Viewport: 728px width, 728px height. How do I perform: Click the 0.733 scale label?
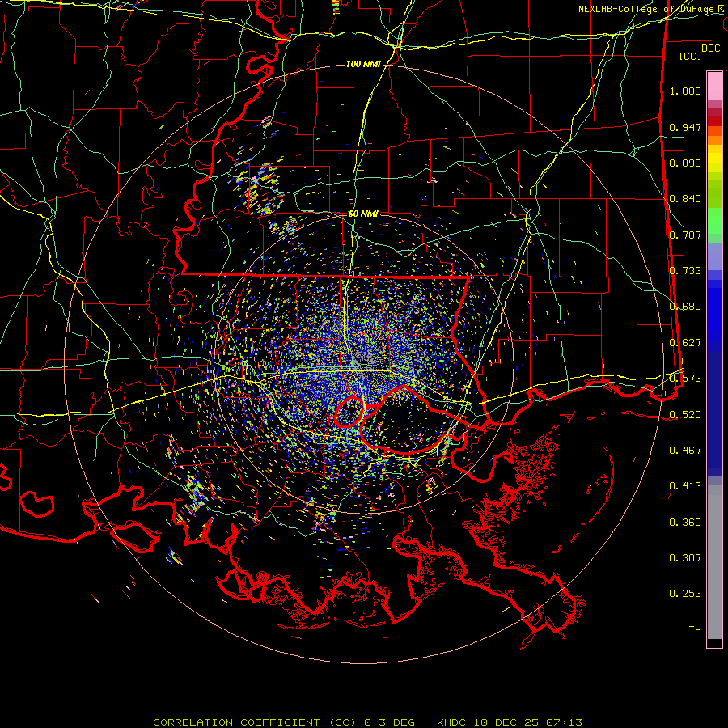[685, 271]
